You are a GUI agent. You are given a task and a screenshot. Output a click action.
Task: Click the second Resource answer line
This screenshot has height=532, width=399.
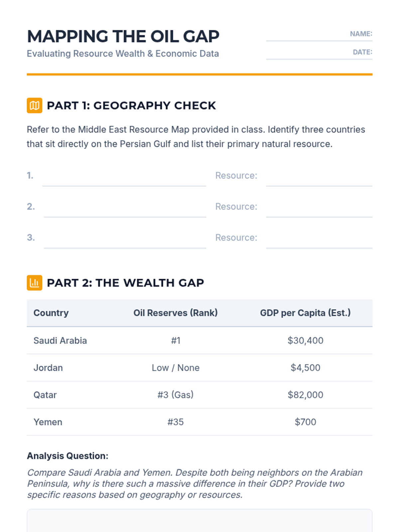[319, 206]
